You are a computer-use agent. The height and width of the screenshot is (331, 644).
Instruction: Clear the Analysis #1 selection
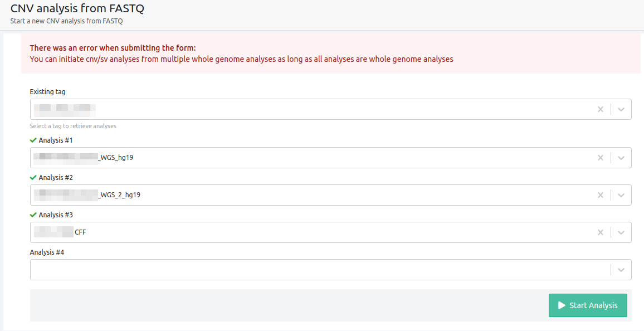pos(601,158)
